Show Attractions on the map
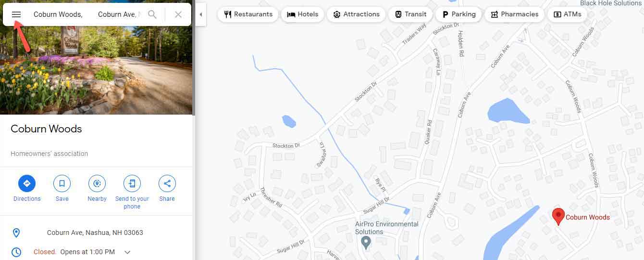The height and width of the screenshot is (260, 644). coord(356,14)
